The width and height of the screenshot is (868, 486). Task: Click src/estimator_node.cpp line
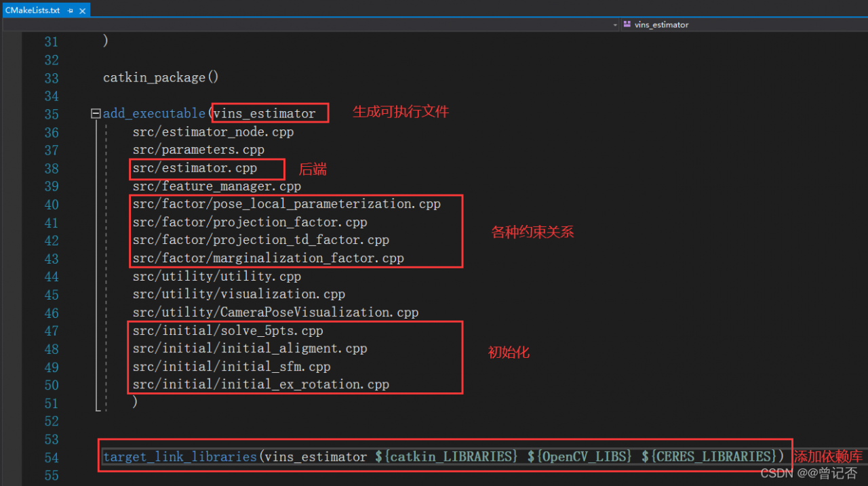[213, 132]
